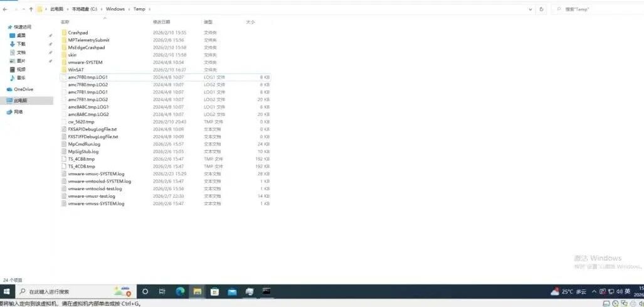The height and width of the screenshot is (307, 644).
Task: Select the WinSAT folder icon
Action: [63, 70]
